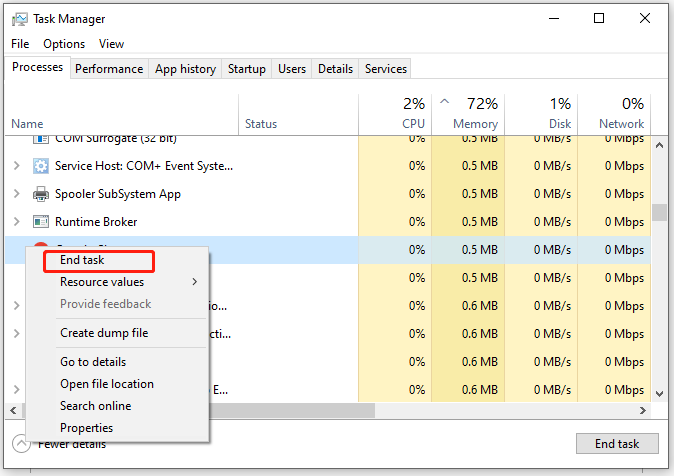Select the Processes tab
This screenshot has height=476, width=674.
pos(37,68)
